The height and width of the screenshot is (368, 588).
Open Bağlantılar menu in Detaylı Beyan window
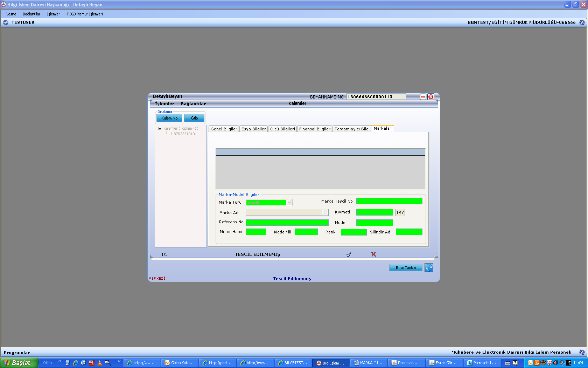(193, 104)
